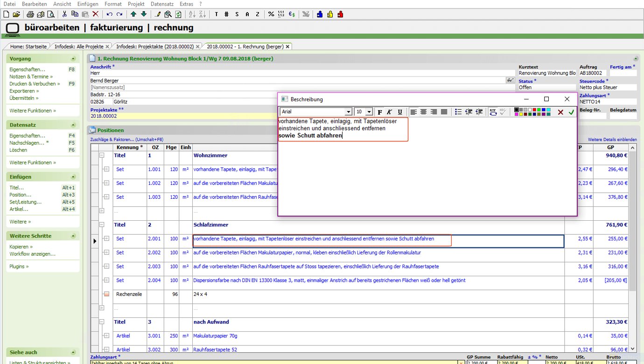Toggle underline (U) formatting in Beschreibung
This screenshot has width=644, height=364.
400,112
